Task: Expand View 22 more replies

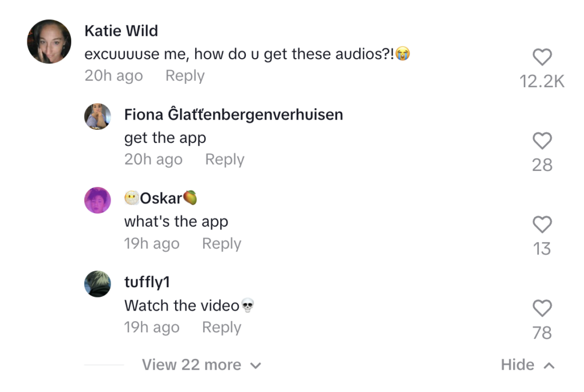Action: point(201,365)
